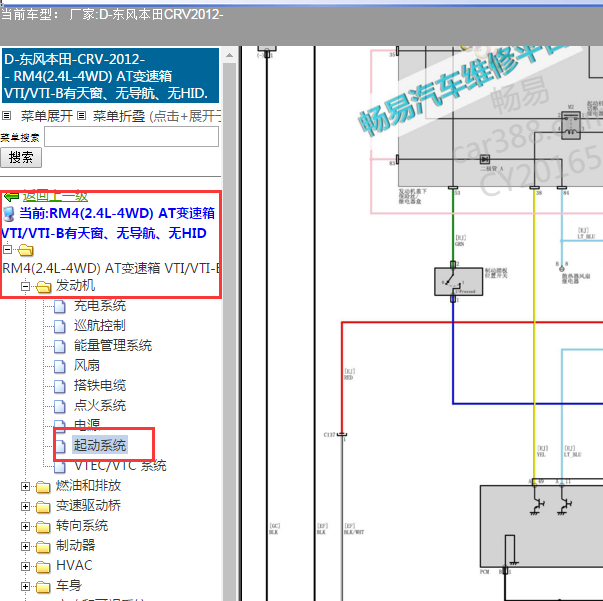This screenshot has width=603, height=601.
Task: Click the 二极管 A diode symbol
Action: point(485,159)
